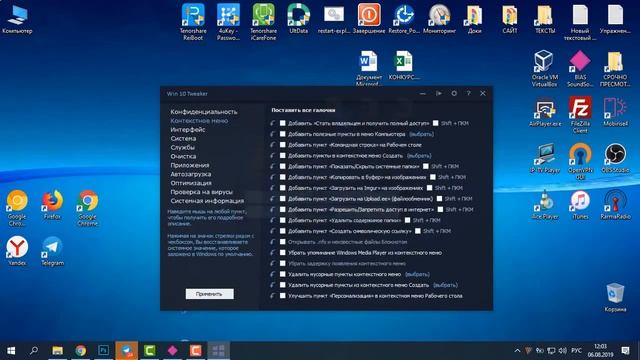Select OpenVPN GUI desktop icon

580,161
